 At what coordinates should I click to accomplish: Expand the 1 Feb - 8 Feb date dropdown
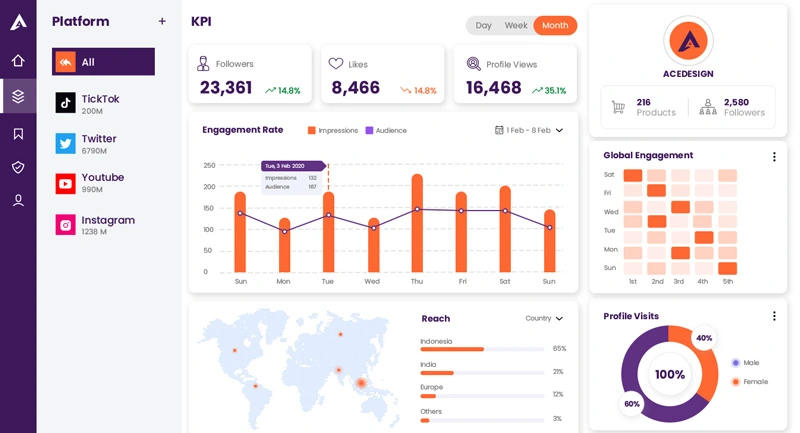(529, 130)
